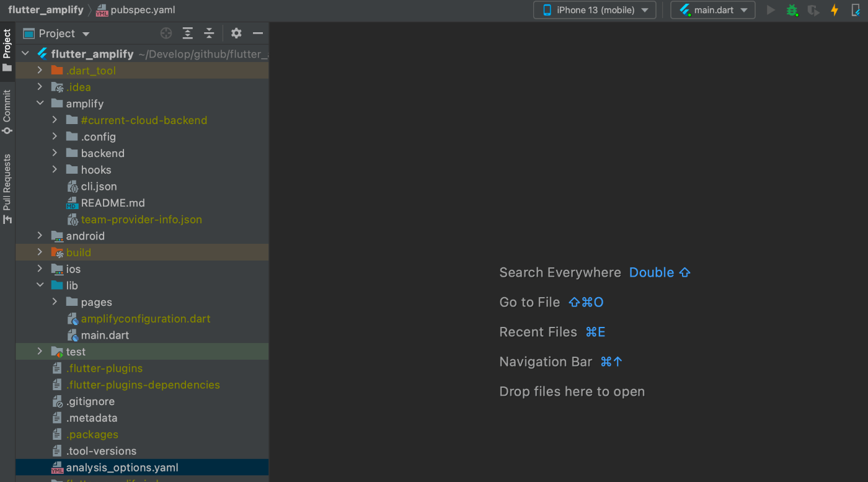Click the lib source folder icon
The width and height of the screenshot is (868, 482).
pyautogui.click(x=57, y=285)
